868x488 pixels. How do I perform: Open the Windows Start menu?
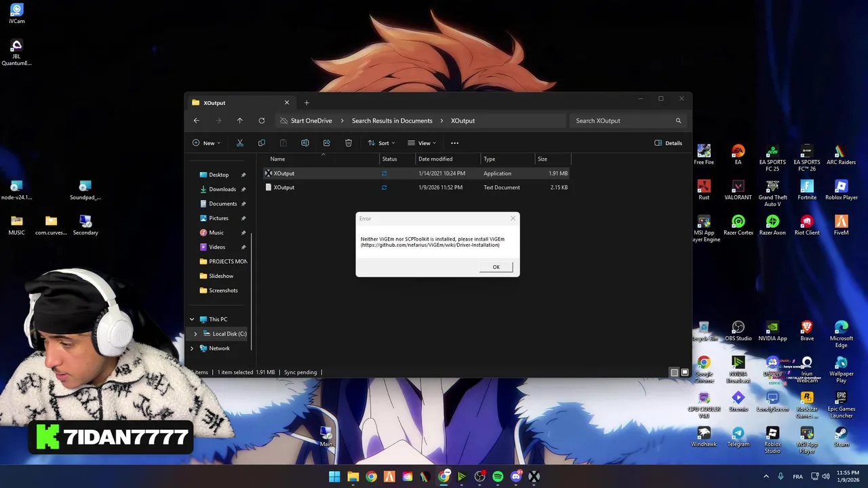[x=334, y=476]
